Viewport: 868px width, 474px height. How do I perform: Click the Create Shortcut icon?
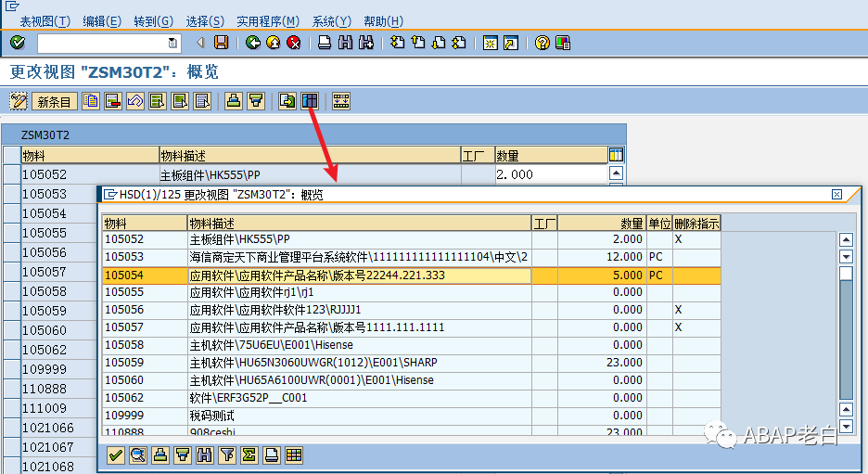pos(511,42)
